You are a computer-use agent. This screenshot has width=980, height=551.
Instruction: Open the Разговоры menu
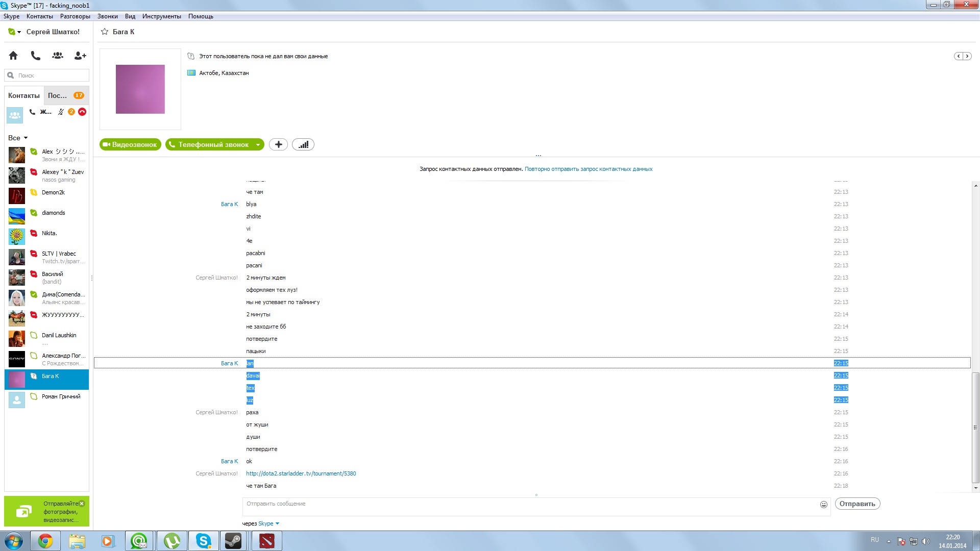click(x=75, y=16)
